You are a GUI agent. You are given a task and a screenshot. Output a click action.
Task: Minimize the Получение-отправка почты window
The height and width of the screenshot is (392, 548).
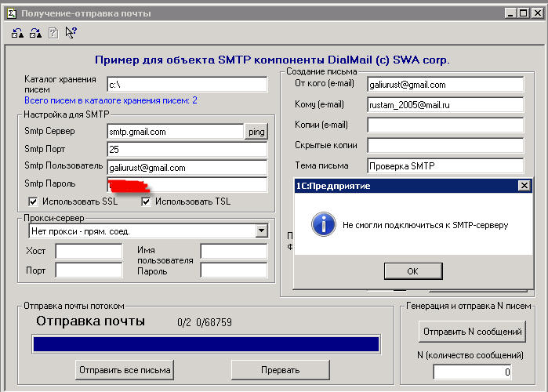point(511,13)
